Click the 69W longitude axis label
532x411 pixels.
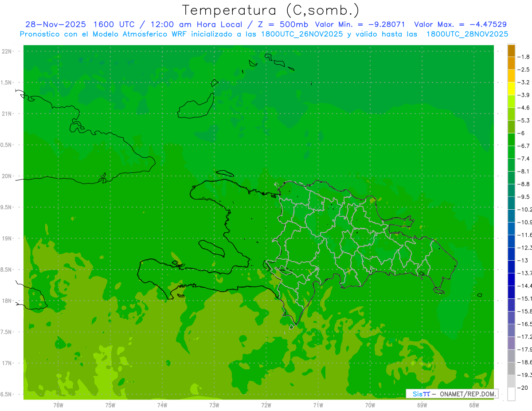[422, 405]
